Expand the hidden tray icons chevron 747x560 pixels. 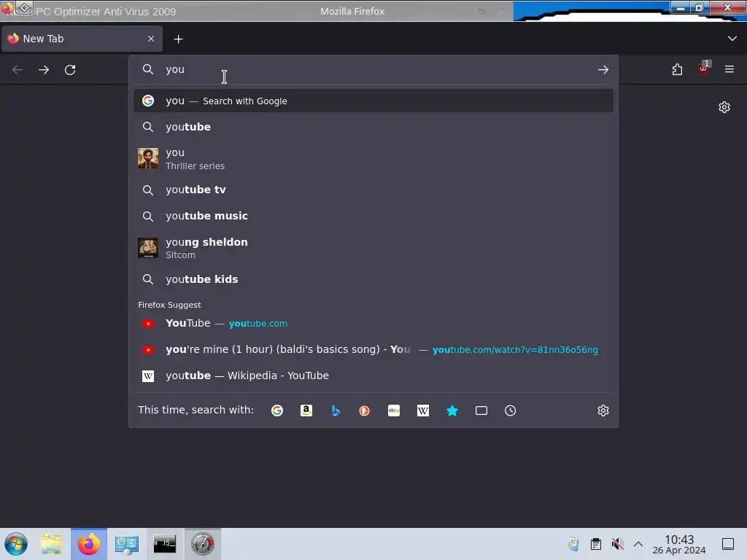coord(638,544)
